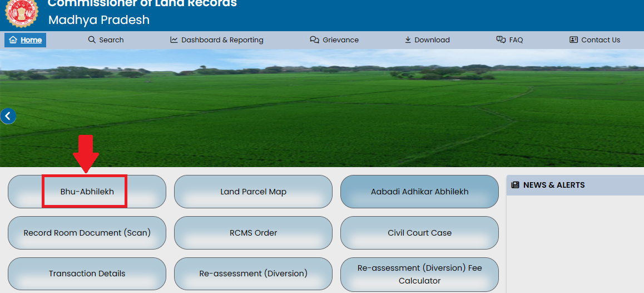644x293 pixels.
Task: Click the newspaper icon in News & Alerts
Action: 515,185
